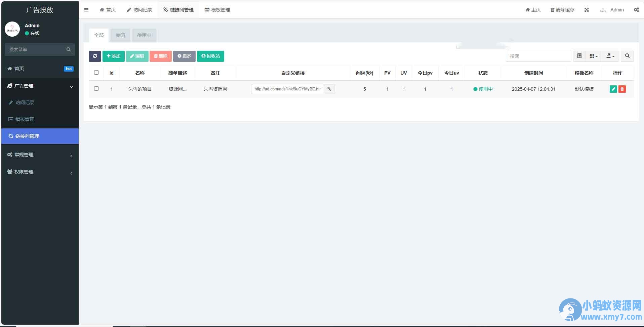Check the checkbox for row Id 1
Viewport: 644px width, 327px height.
pos(96,89)
